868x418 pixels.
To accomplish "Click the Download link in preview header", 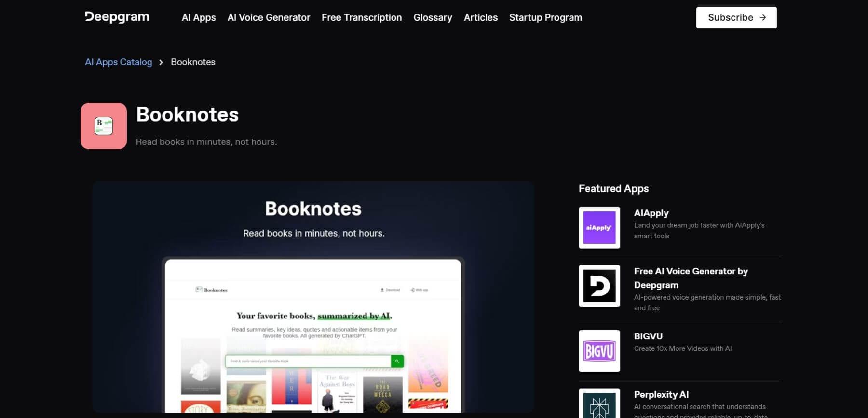I will (390, 290).
